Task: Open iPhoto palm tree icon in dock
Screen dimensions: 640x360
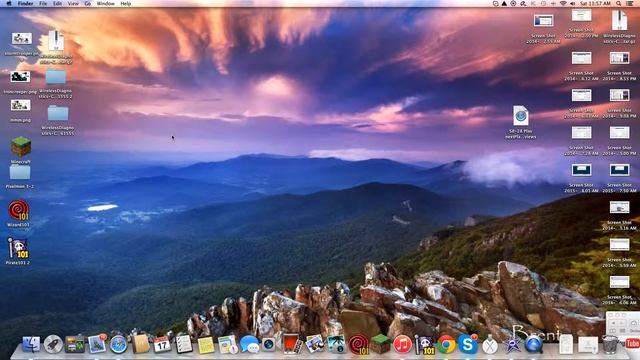Action: tap(336, 345)
